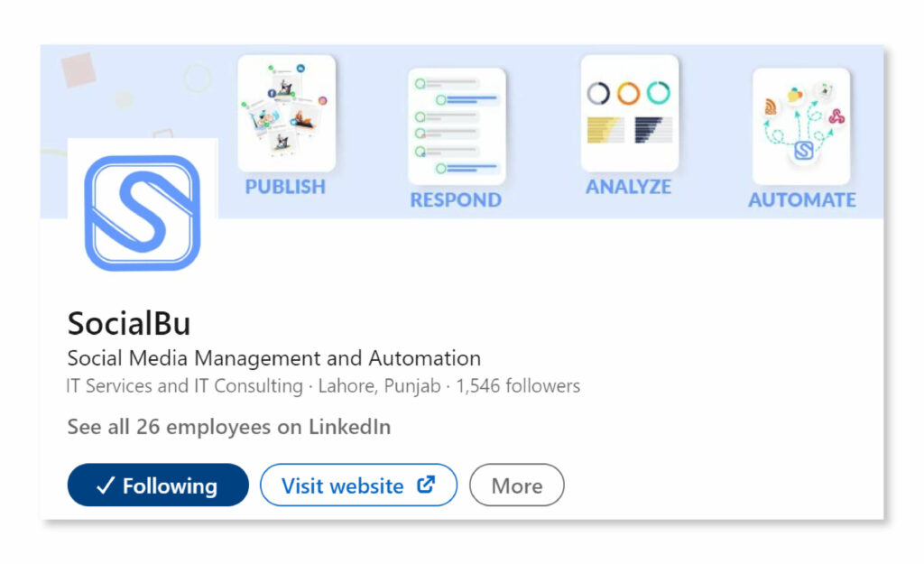
Task: Click the Analyze charts illustration card
Action: 629,113
